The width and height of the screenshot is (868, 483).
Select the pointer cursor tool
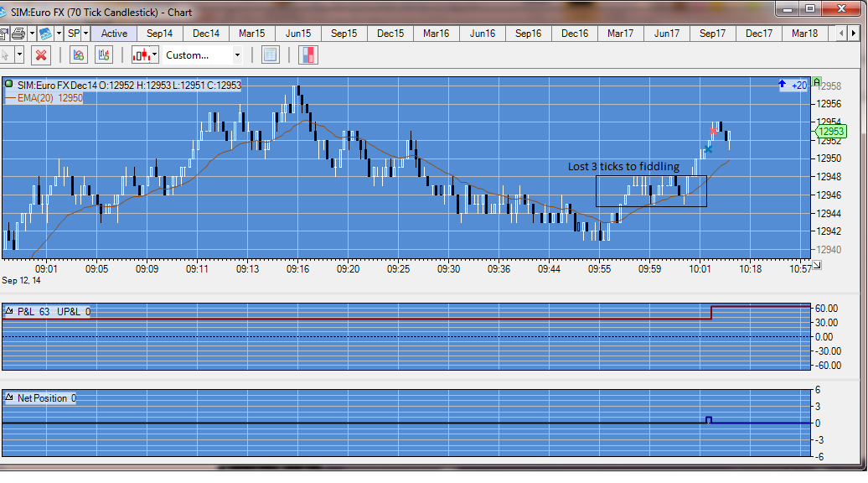click(6, 55)
